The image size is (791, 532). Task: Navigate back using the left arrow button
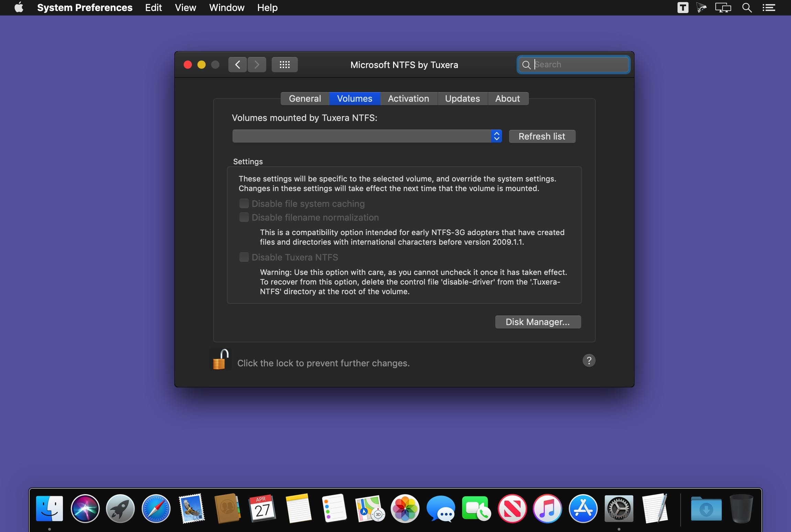coord(236,64)
